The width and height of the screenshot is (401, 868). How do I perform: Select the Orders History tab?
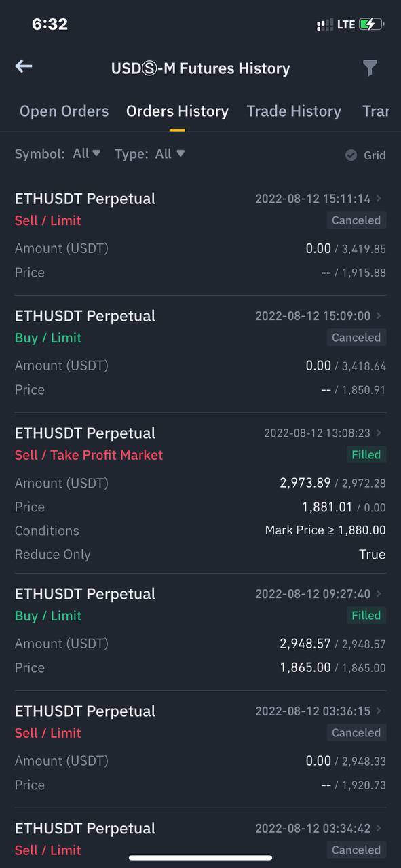177,111
